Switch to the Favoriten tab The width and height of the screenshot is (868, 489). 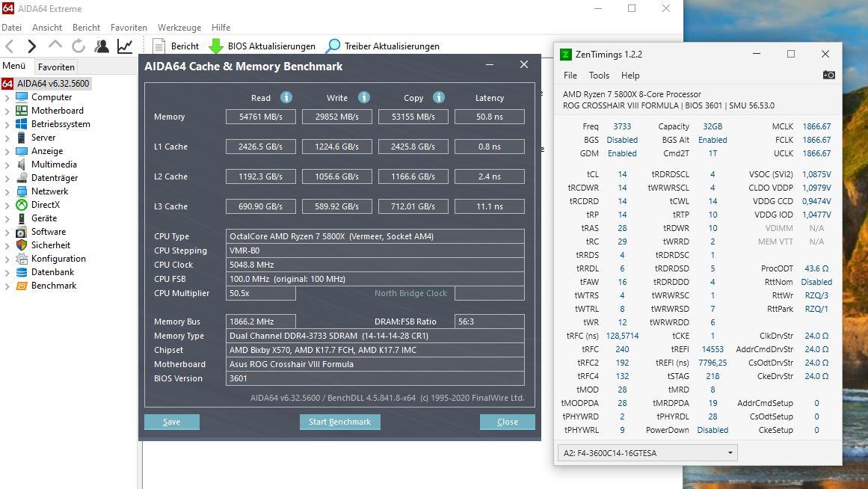(x=56, y=67)
